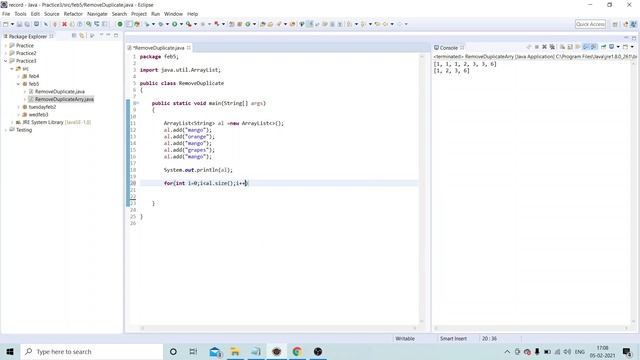The image size is (640, 360).
Task: Click the 'Writable' status bar entry
Action: (x=405, y=338)
